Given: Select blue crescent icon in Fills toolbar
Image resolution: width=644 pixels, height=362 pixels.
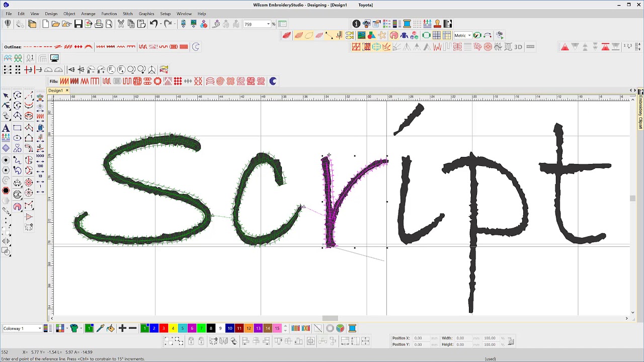Looking at the screenshot, I should pos(273,81).
